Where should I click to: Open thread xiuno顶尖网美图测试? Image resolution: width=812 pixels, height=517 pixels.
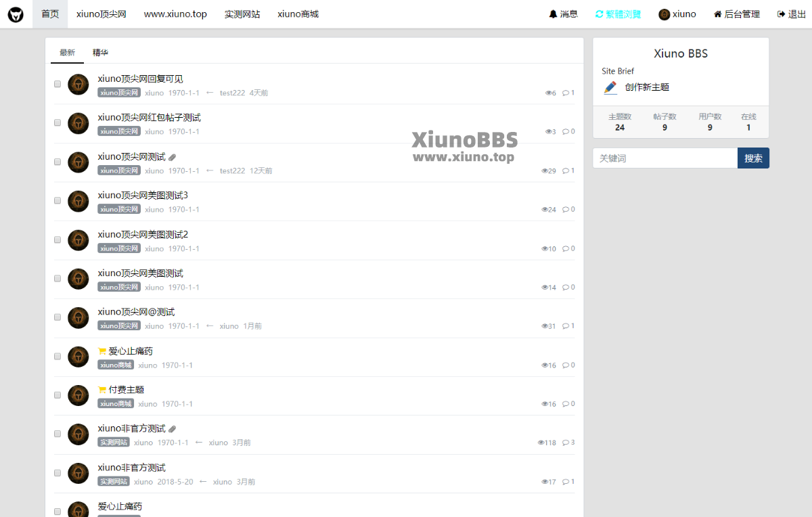140,273
